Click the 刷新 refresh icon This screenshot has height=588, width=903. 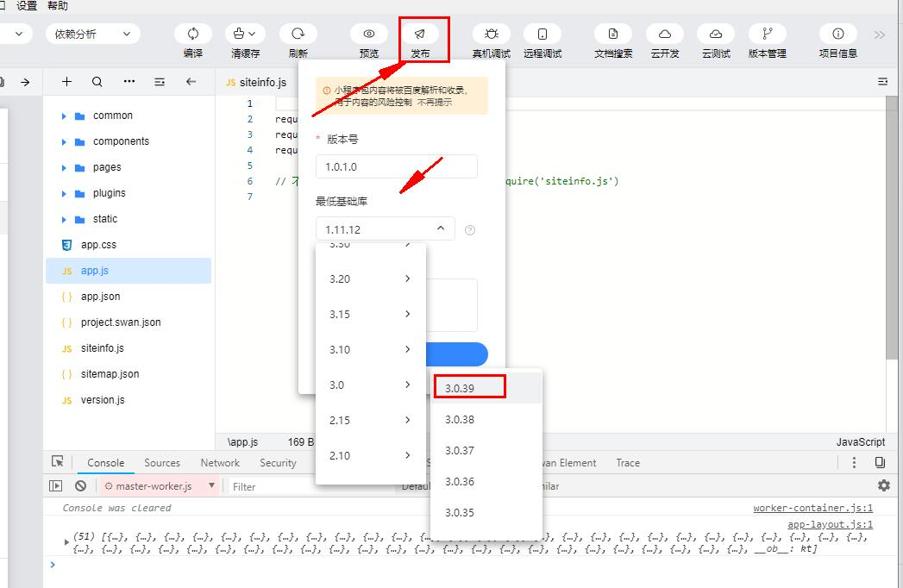point(298,34)
